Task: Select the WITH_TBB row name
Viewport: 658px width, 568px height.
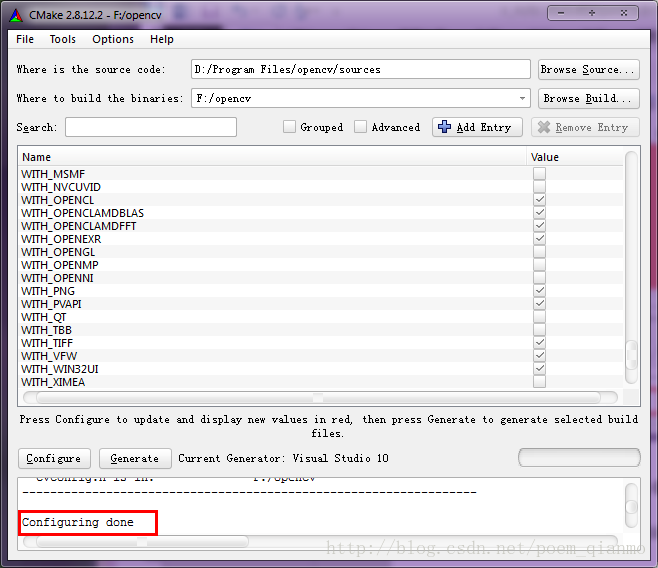Action: coord(46,330)
